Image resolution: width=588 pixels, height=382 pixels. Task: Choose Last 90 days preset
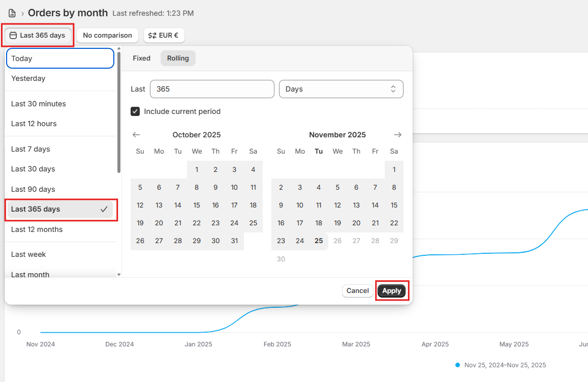click(x=60, y=189)
